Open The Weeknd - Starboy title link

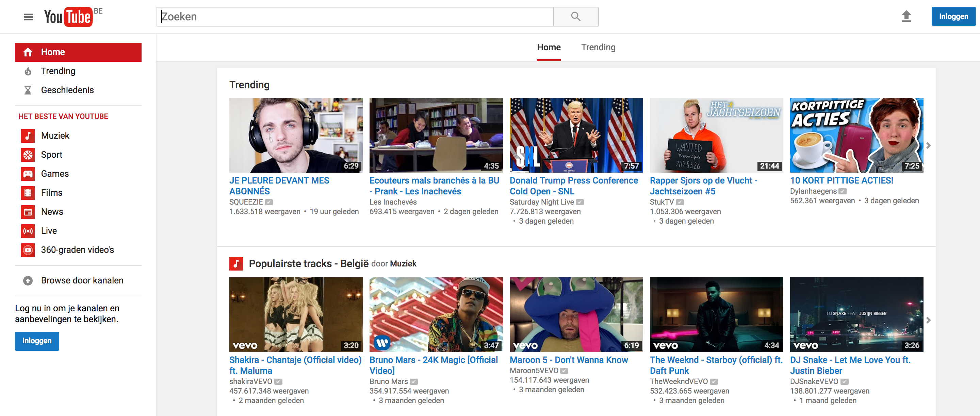tap(716, 365)
